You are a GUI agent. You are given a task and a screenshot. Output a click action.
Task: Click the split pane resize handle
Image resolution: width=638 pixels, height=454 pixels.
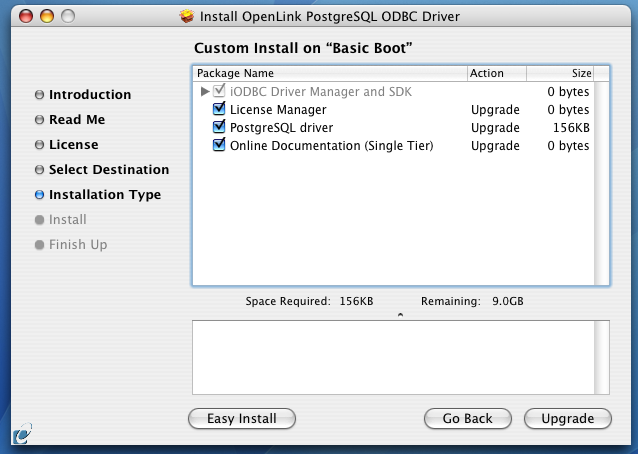point(400,314)
